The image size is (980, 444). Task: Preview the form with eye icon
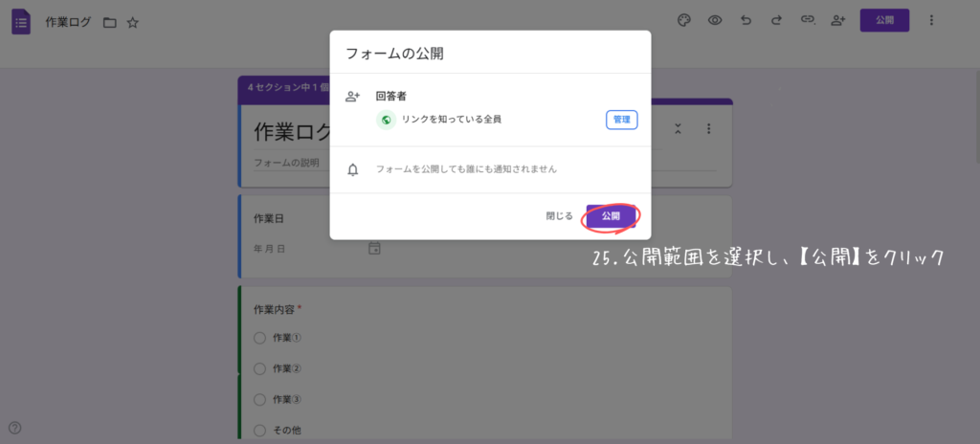coord(715,20)
